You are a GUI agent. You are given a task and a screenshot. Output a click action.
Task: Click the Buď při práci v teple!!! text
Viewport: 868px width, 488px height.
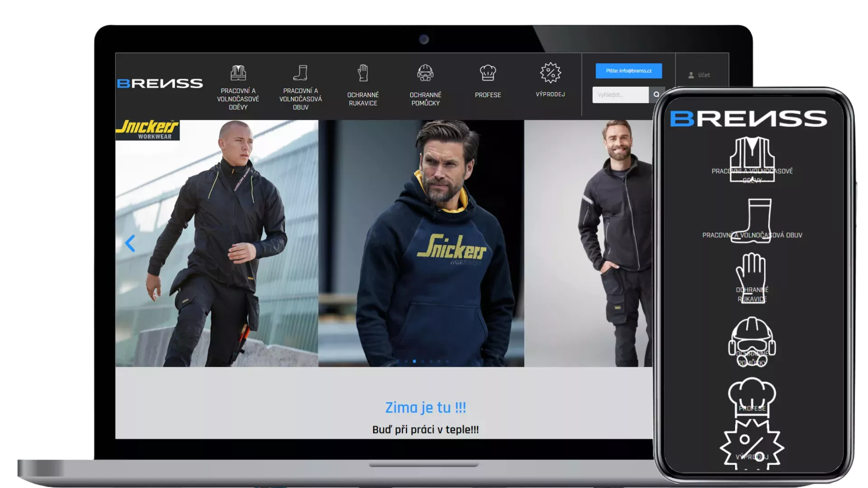click(425, 430)
